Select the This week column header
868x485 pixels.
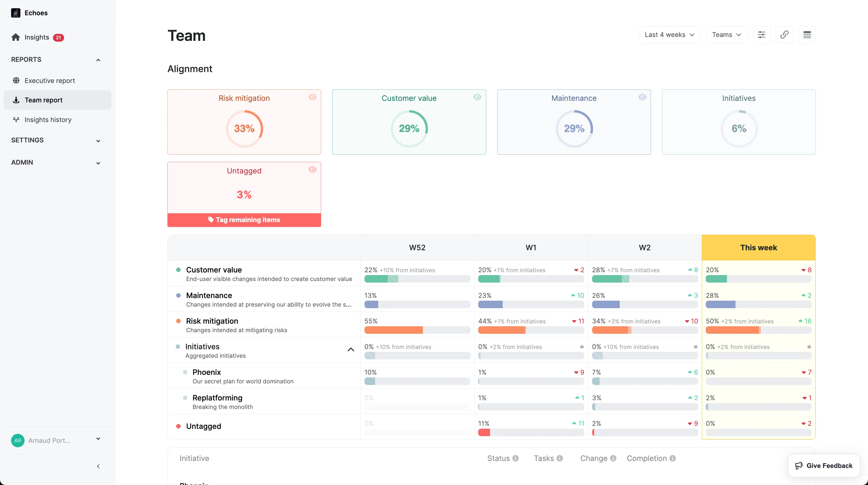[758, 248]
